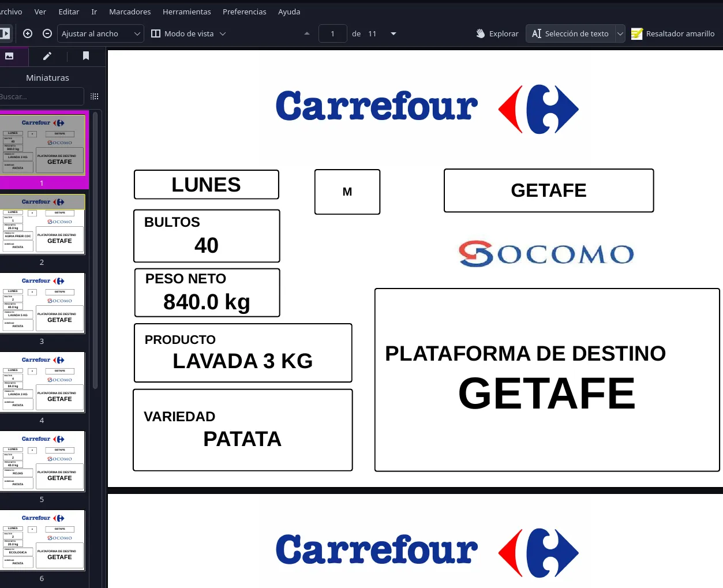
Task: Select page 4 thumbnail in sidebar
Action: click(42, 382)
